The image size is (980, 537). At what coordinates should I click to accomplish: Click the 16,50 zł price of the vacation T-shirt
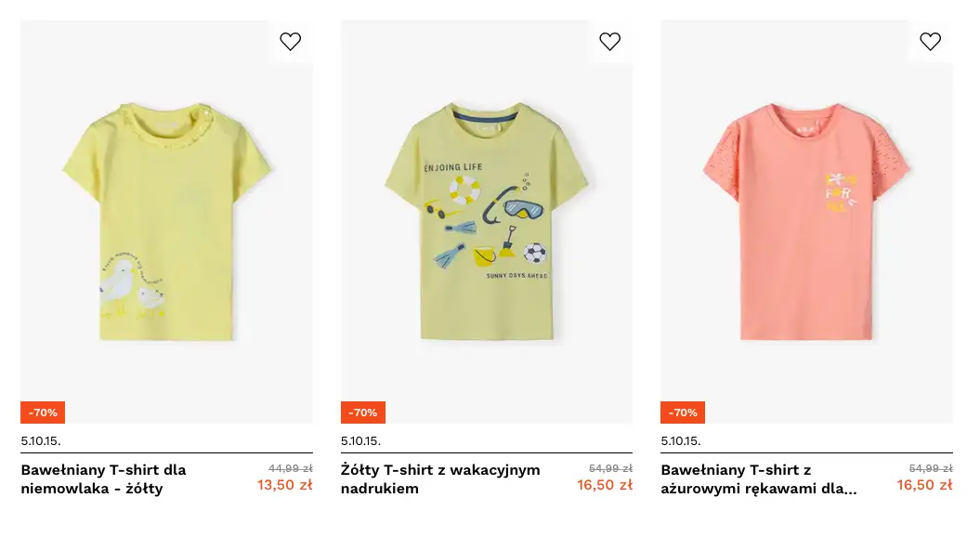click(605, 485)
